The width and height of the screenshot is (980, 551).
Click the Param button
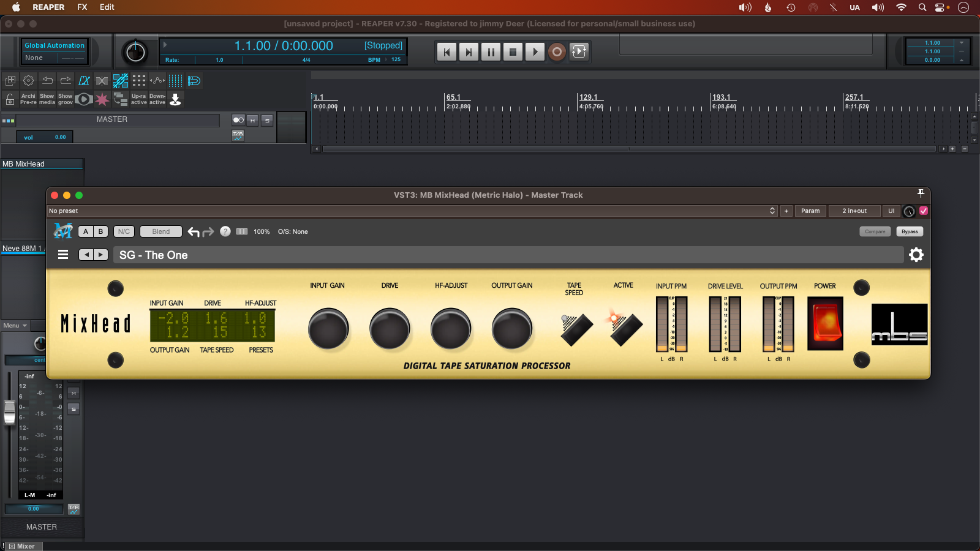810,211
